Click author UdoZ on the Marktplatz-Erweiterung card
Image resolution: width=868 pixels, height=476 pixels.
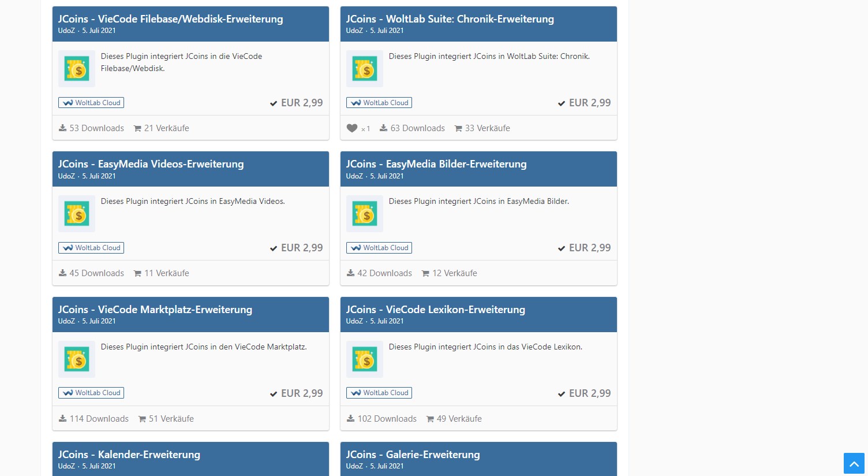[66, 321]
